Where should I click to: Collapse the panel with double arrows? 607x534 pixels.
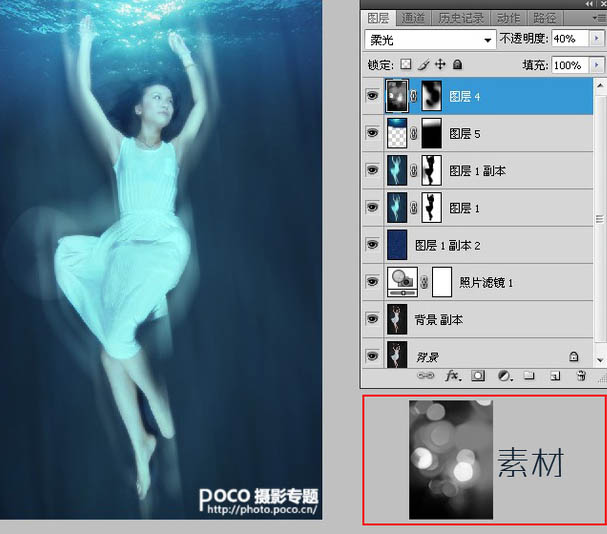(x=589, y=4)
